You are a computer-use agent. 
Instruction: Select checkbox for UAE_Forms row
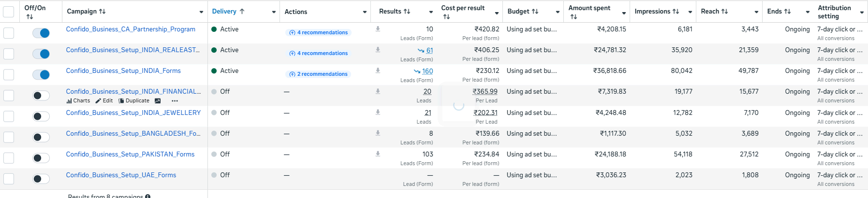click(9, 178)
